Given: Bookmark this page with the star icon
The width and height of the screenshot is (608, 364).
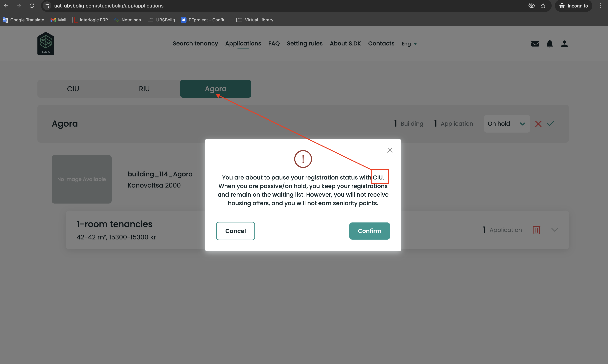Looking at the screenshot, I should [x=543, y=6].
